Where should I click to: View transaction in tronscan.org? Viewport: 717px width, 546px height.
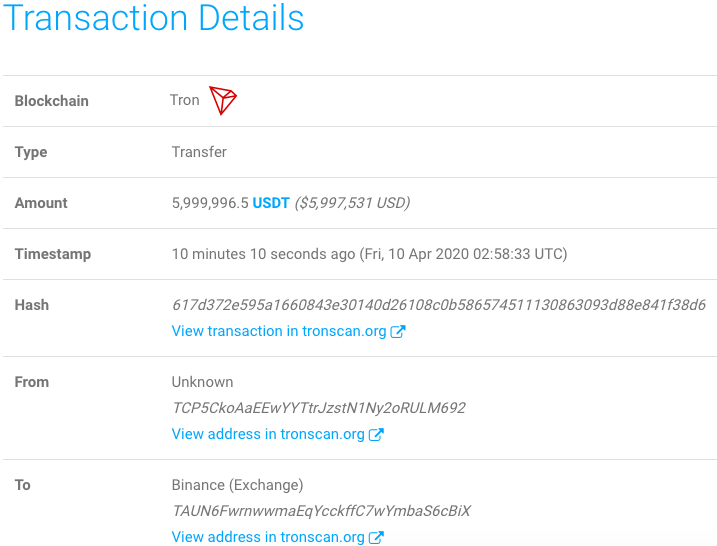279,331
